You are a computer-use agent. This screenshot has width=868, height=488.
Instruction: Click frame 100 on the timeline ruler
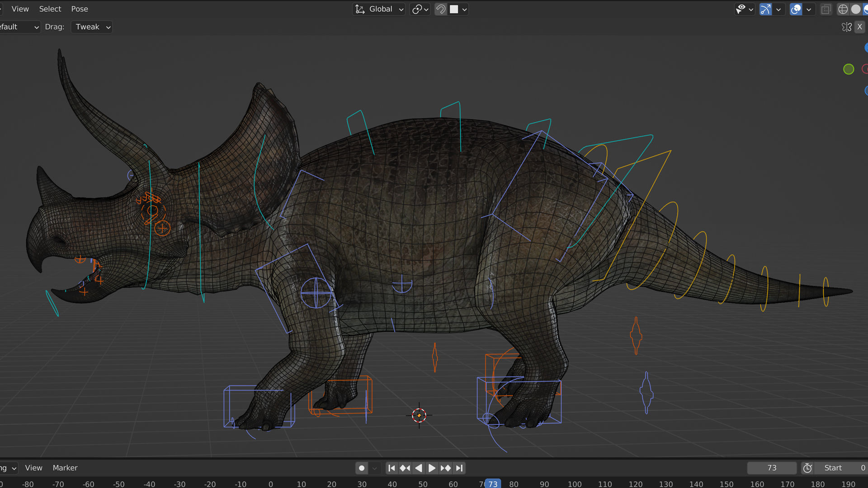[x=575, y=484]
